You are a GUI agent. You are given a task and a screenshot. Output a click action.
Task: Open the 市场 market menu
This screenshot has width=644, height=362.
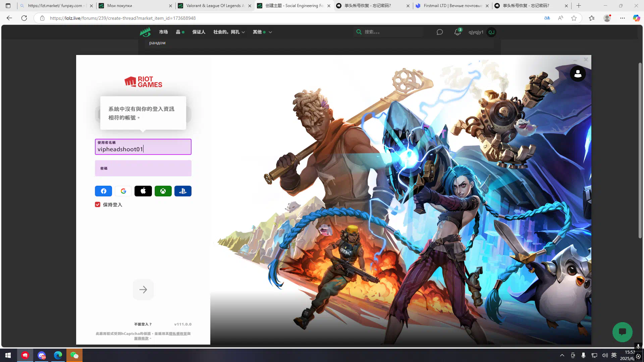coord(163,32)
